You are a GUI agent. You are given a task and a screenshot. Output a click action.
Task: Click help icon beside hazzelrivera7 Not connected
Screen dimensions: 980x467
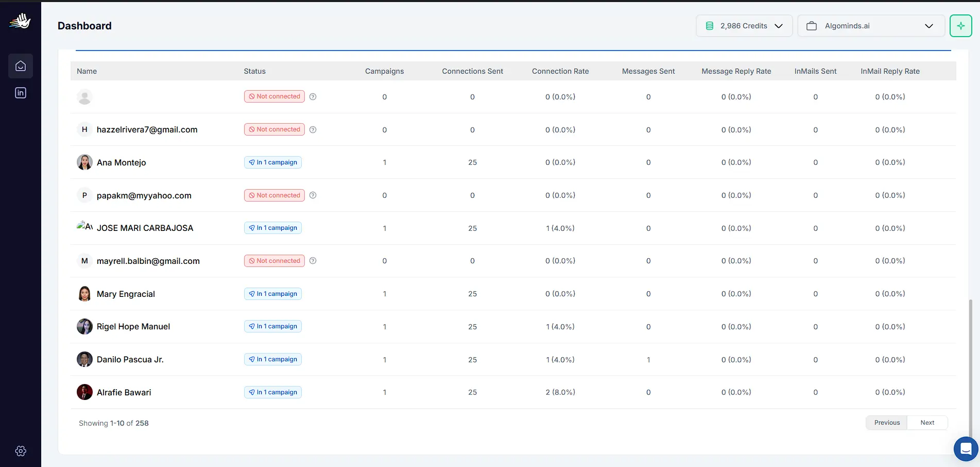[x=313, y=129]
